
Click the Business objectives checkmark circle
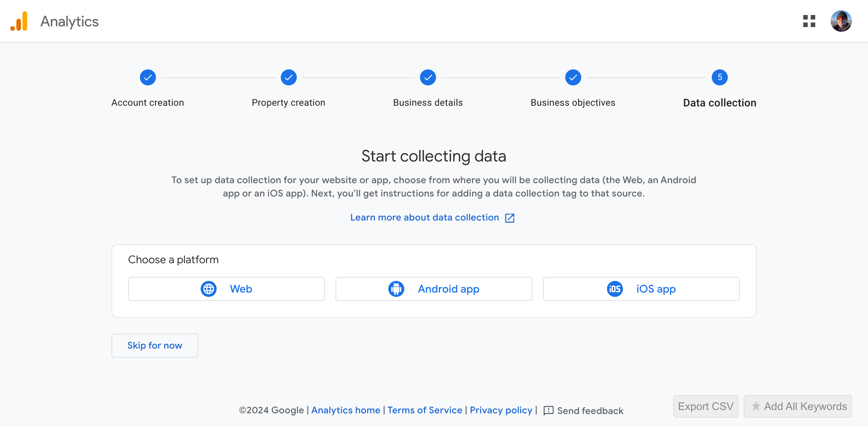(573, 77)
